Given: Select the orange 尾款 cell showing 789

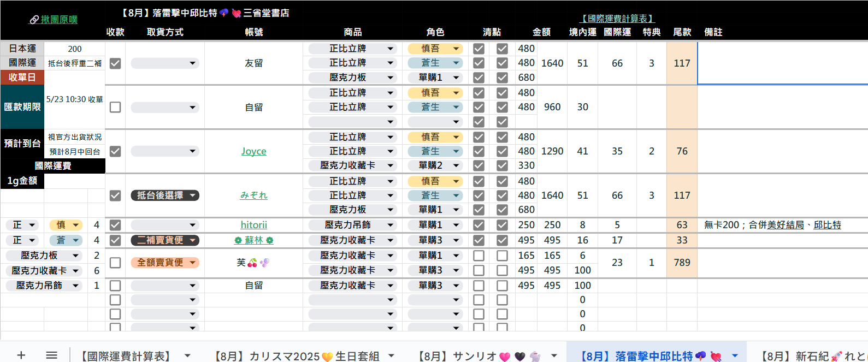Looking at the screenshot, I should coord(682,263).
